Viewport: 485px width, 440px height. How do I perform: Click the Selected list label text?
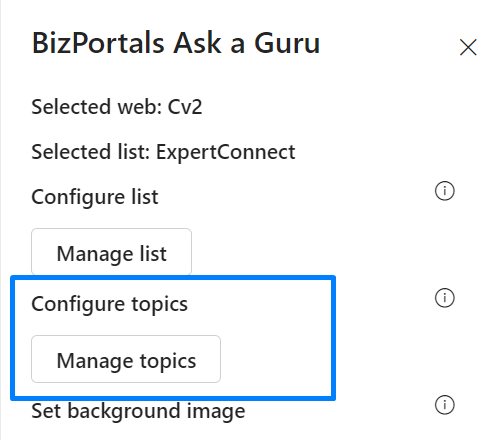(91, 152)
